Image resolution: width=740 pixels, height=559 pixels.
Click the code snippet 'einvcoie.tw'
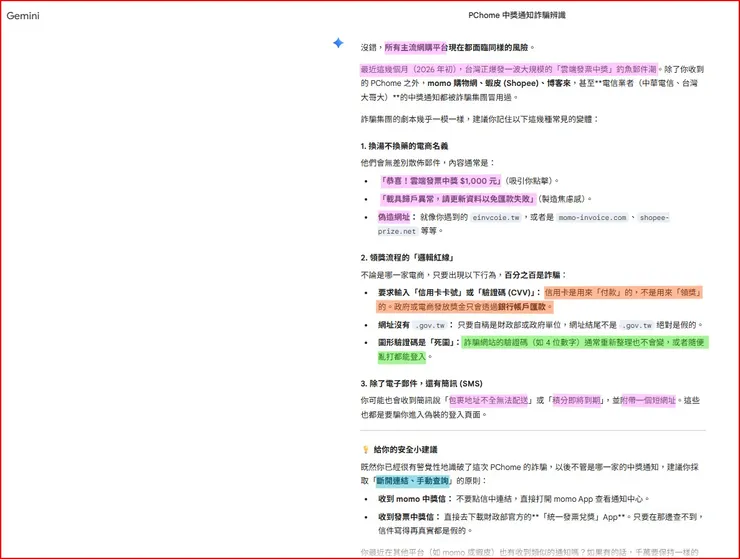(496, 218)
